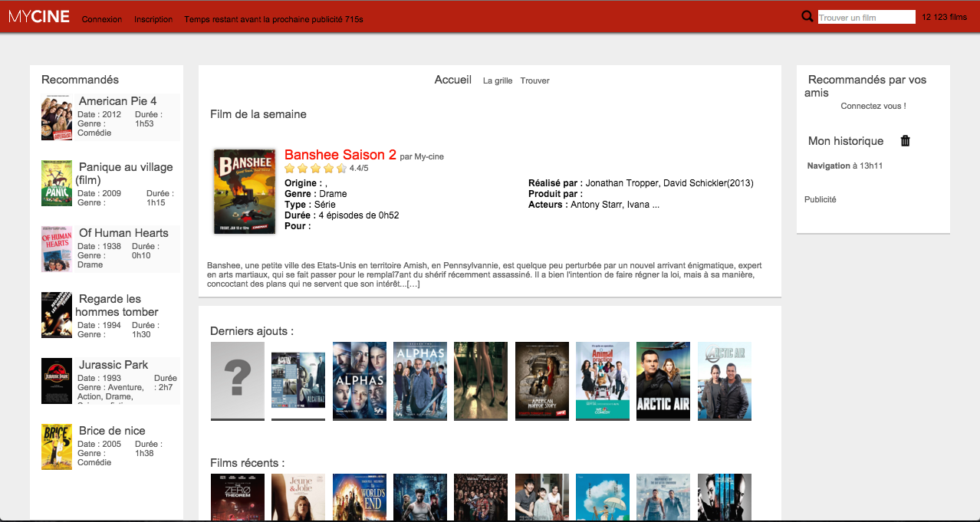
Task: Open the Brice de nice title
Action: [112, 431]
